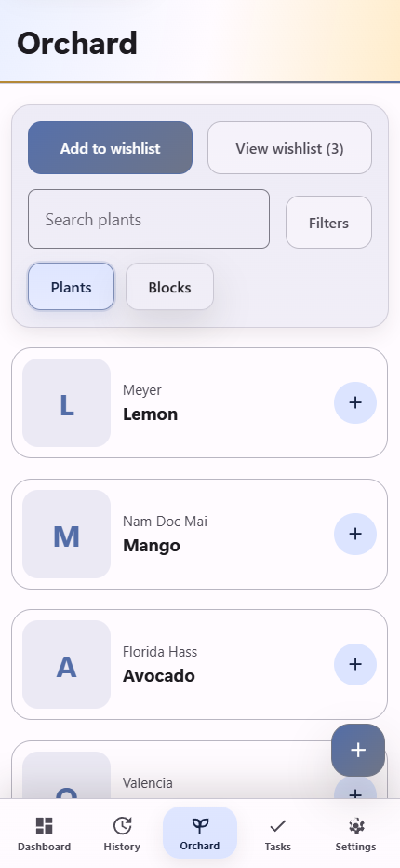Add Nam Doc Mai Mango plus icon
This screenshot has height=868, width=400.
[x=355, y=534]
